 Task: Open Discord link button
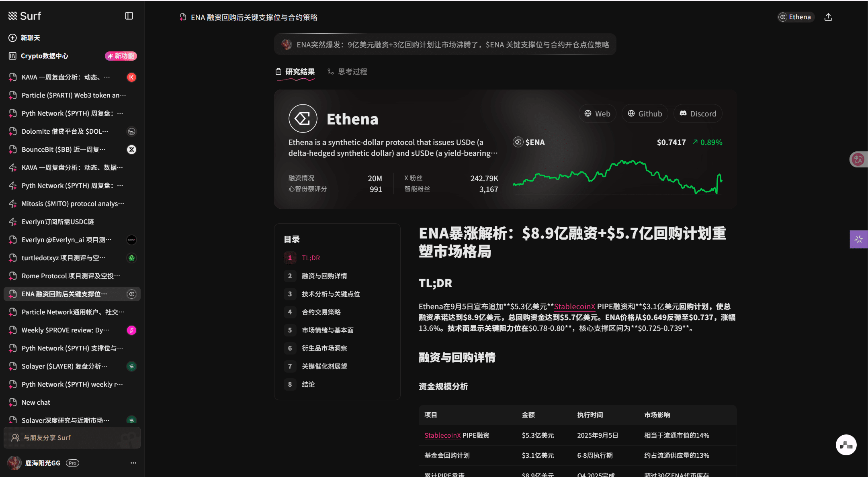[698, 114]
